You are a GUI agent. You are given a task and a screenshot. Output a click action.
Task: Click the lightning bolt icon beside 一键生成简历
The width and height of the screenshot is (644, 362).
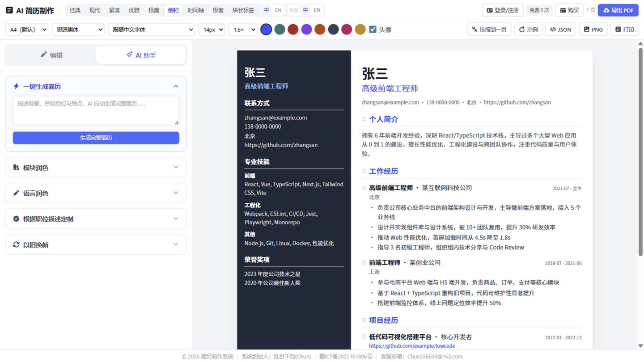16,86
